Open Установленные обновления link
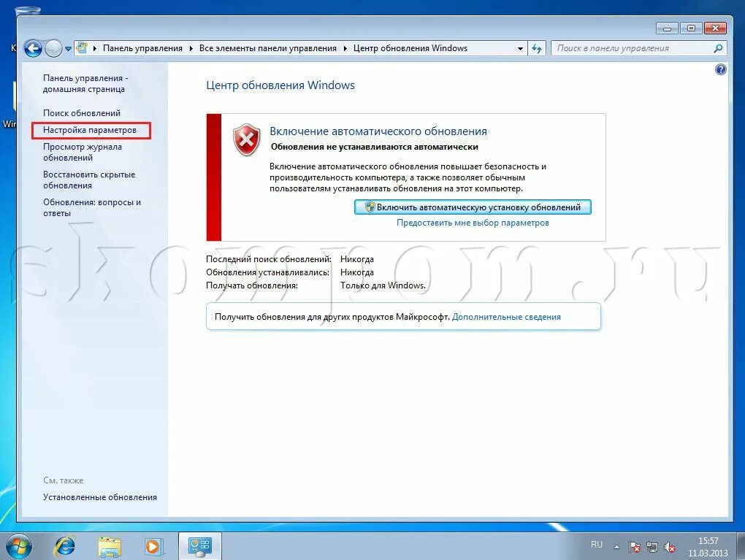745x560 pixels. [x=100, y=497]
